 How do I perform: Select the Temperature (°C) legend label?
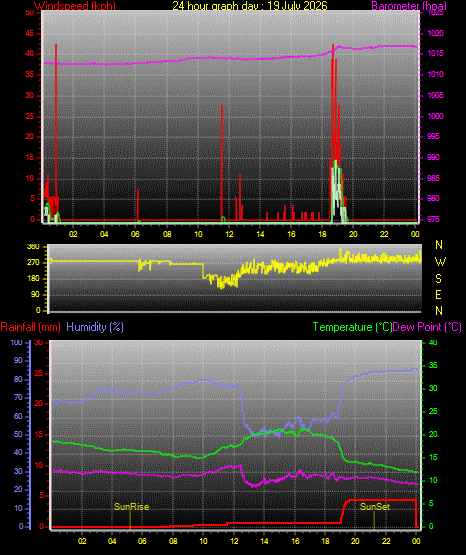pyautogui.click(x=352, y=327)
